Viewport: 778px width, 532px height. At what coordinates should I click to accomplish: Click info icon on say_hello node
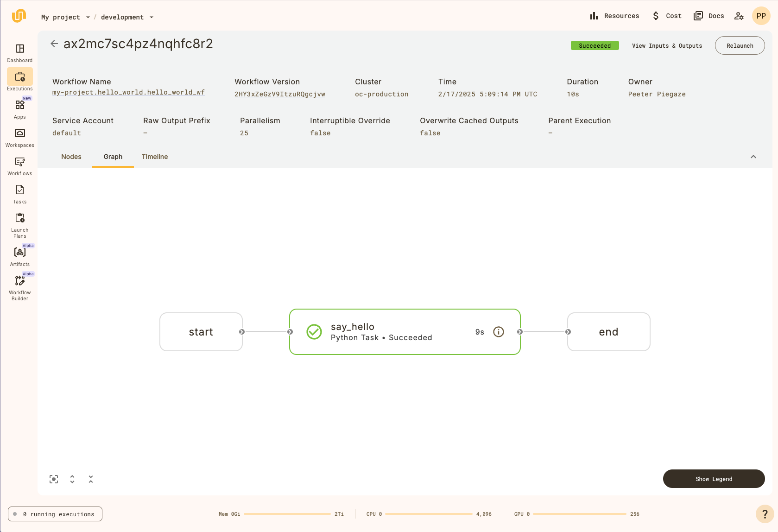click(x=499, y=332)
